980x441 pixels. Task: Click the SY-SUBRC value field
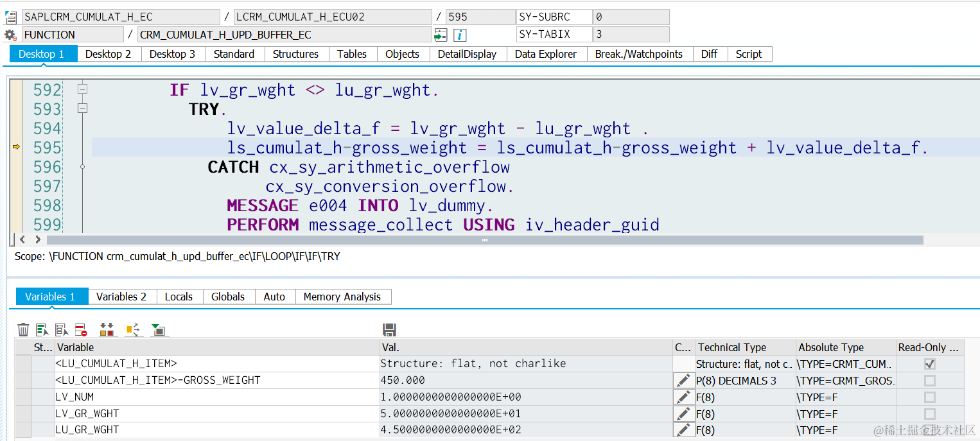tap(631, 17)
